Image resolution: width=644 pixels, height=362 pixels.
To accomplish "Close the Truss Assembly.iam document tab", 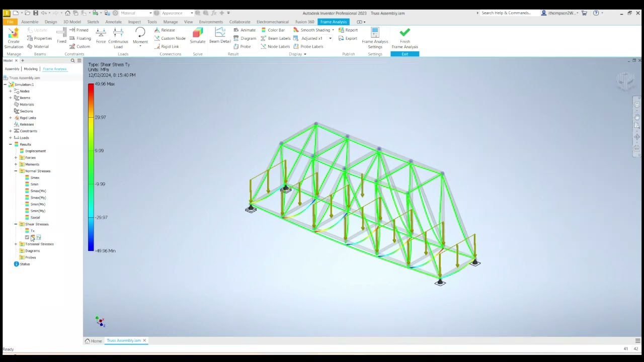I will click(144, 341).
